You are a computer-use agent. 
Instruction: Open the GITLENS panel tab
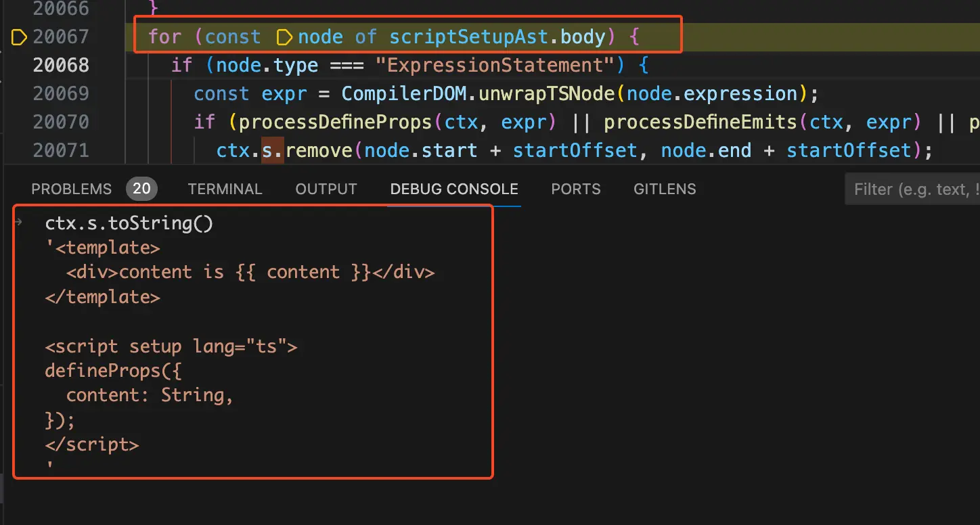665,189
